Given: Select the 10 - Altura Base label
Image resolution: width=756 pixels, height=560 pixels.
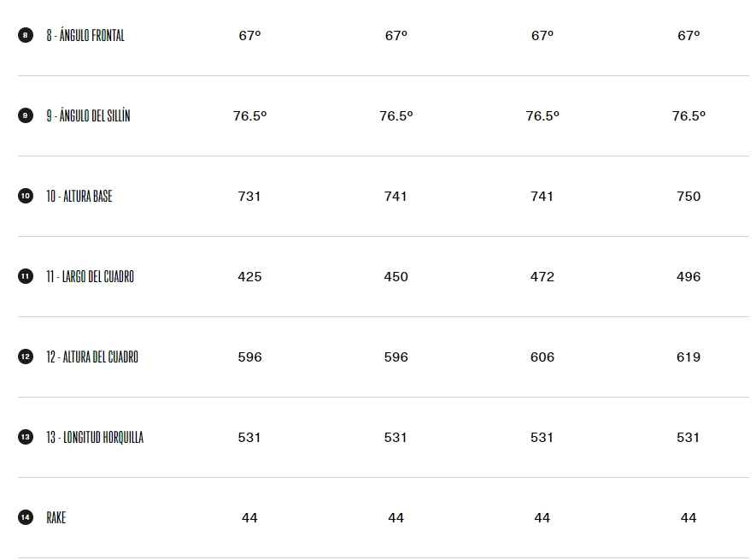Looking at the screenshot, I should point(79,197).
